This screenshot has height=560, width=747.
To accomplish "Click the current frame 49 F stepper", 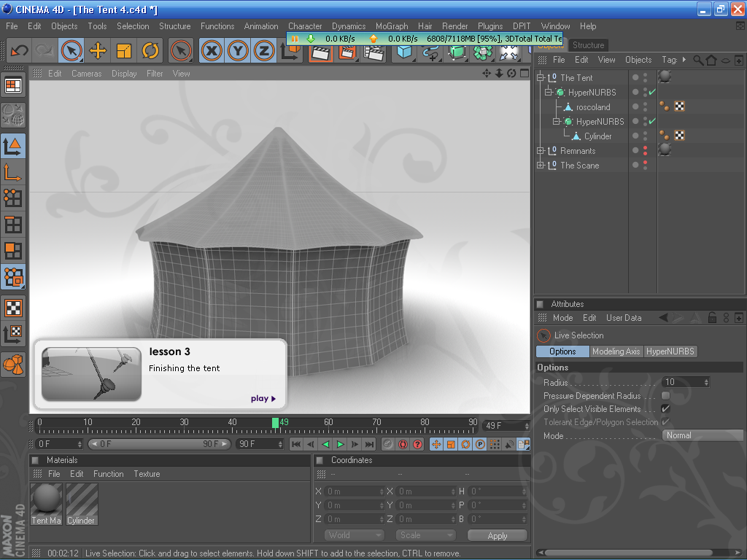I will (x=527, y=426).
